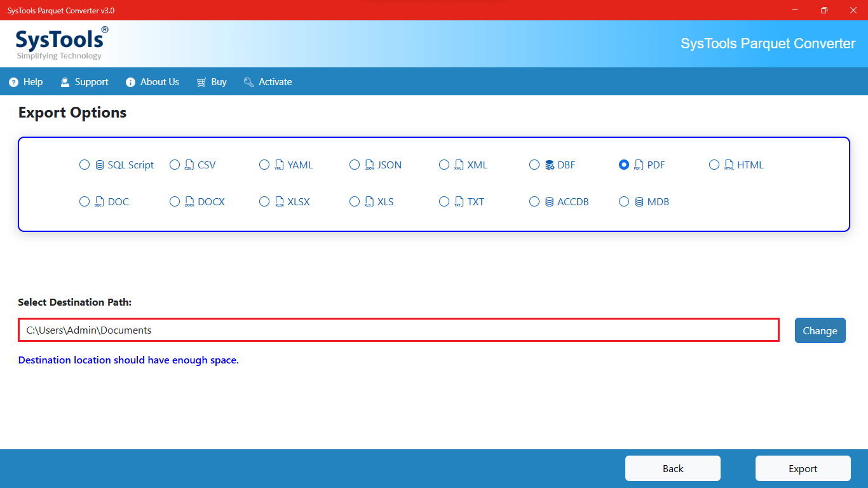
Task: Click the YAML file icon
Action: [x=279, y=165]
